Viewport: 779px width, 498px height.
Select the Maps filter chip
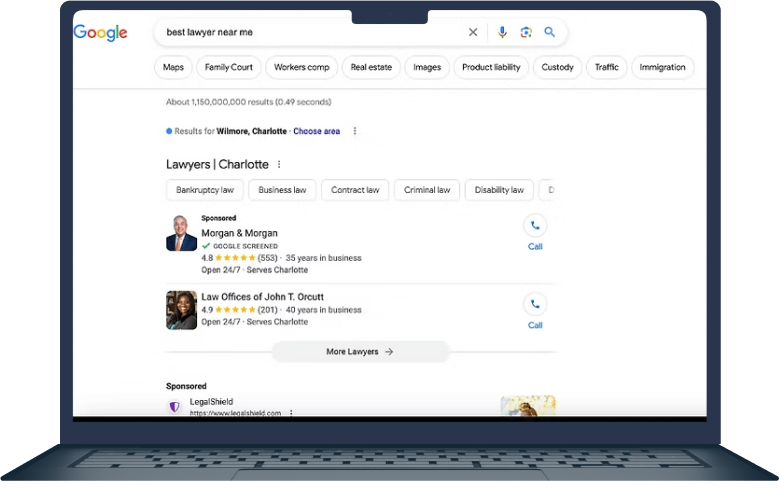(173, 67)
